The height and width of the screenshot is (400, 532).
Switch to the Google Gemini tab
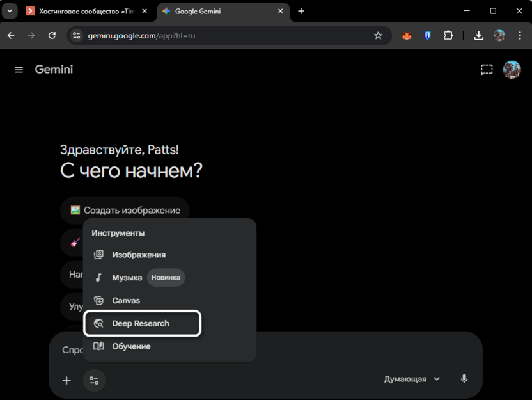[223, 12]
